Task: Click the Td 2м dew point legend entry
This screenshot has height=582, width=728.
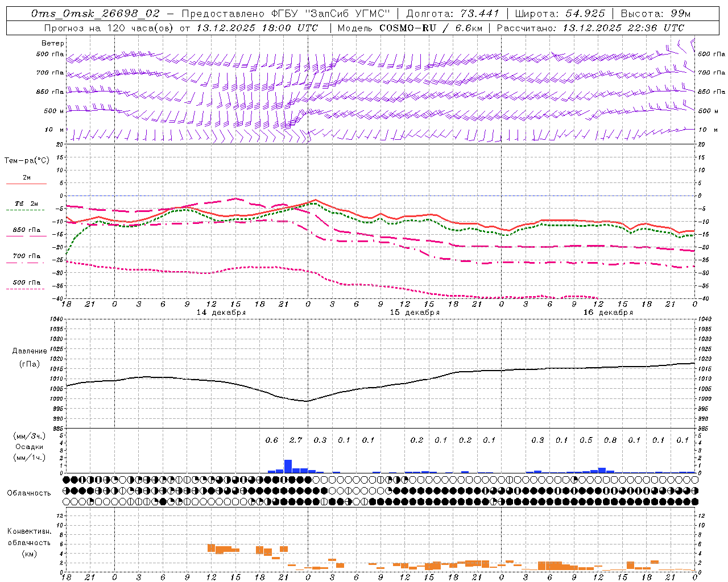Action: pos(27,203)
